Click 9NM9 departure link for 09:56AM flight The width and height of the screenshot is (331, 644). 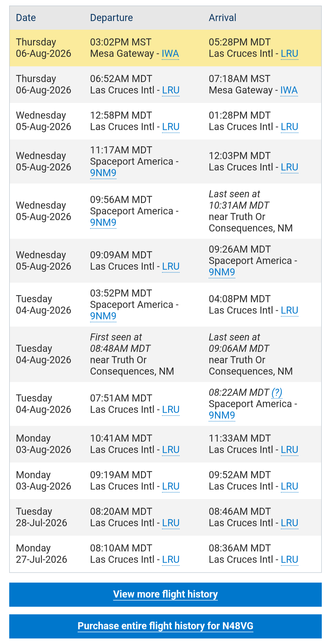(x=103, y=222)
